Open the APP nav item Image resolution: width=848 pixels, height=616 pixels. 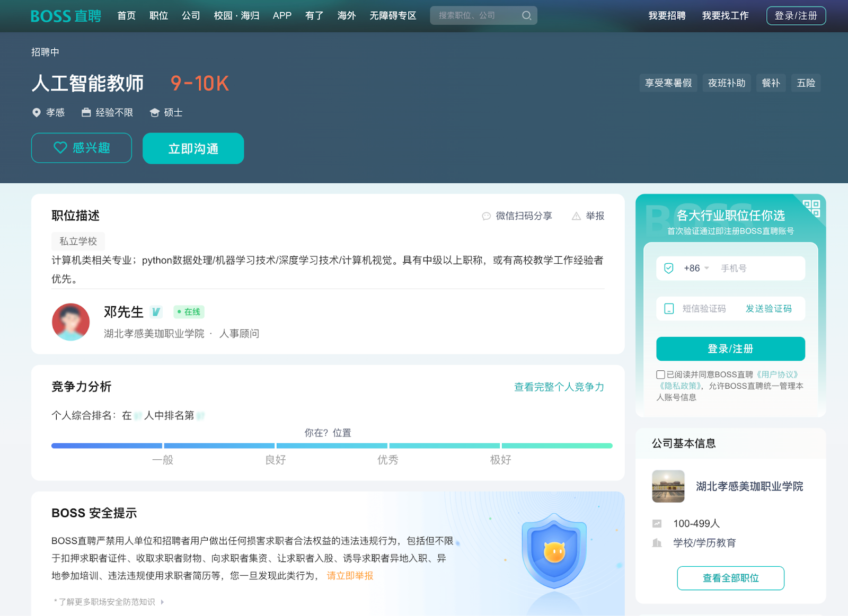282,15
